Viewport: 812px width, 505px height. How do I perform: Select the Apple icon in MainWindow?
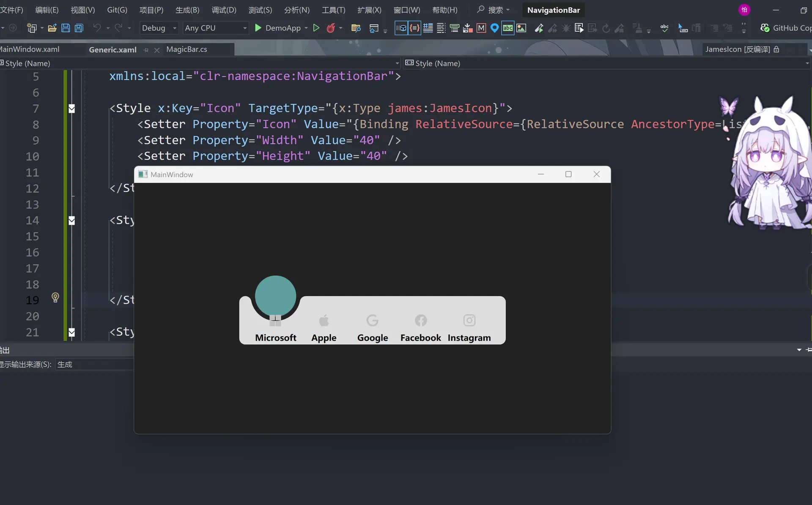tap(324, 320)
